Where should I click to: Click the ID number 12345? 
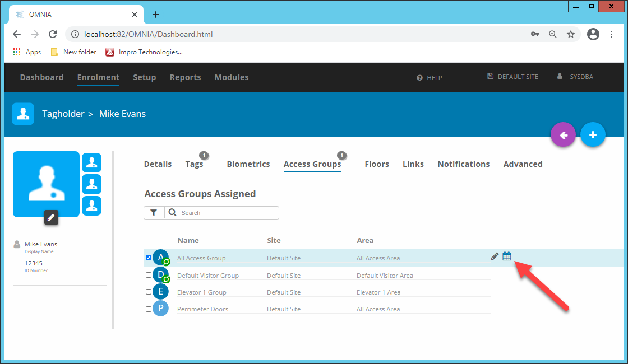click(33, 263)
